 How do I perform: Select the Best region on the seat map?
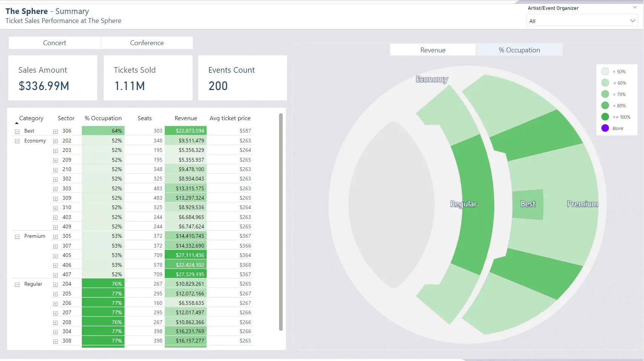click(527, 204)
